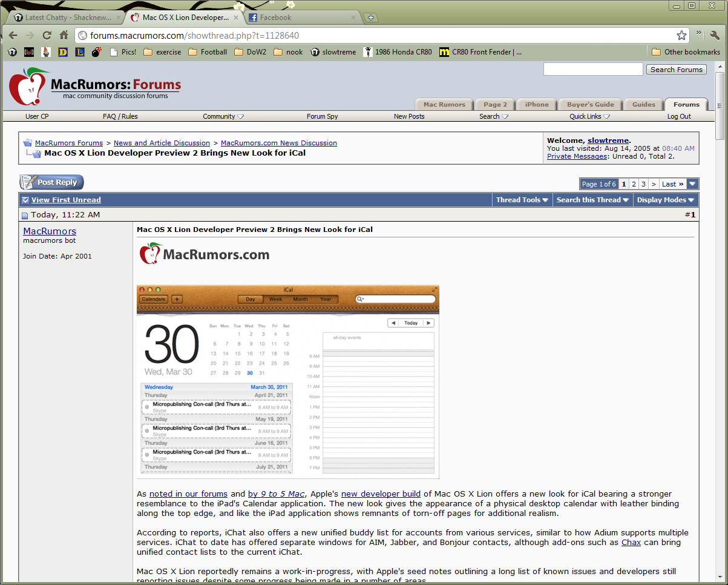Go to page 2 of the thread

click(x=634, y=184)
